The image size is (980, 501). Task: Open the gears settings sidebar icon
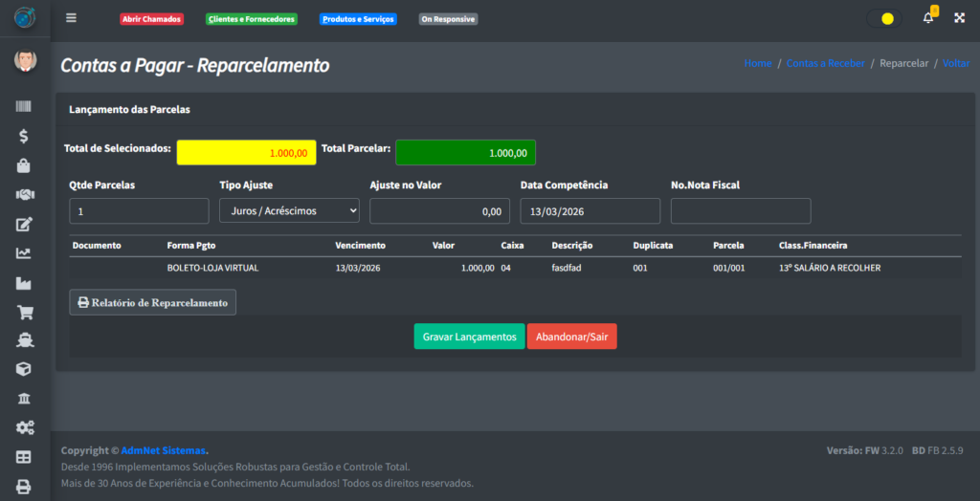click(x=24, y=427)
